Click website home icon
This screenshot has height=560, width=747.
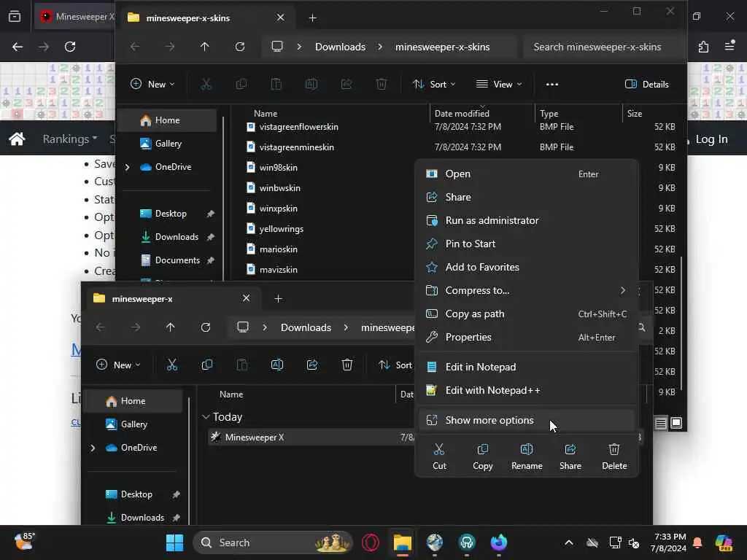coord(18,139)
